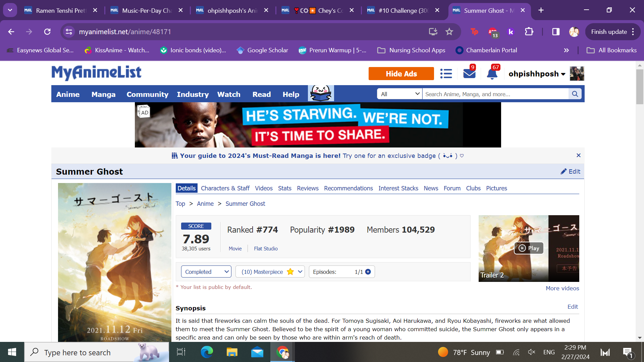The image size is (644, 362).
Task: Expand the ohpishhposh account menu
Action: (x=537, y=74)
